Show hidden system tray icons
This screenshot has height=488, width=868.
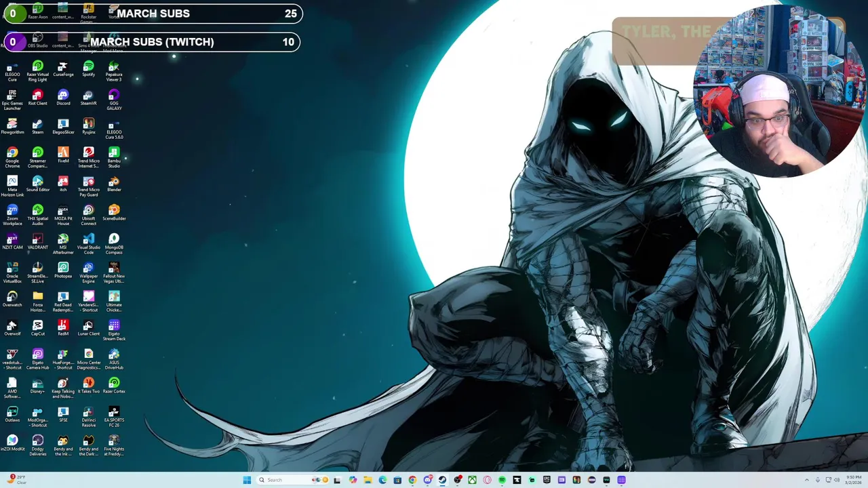point(807,480)
